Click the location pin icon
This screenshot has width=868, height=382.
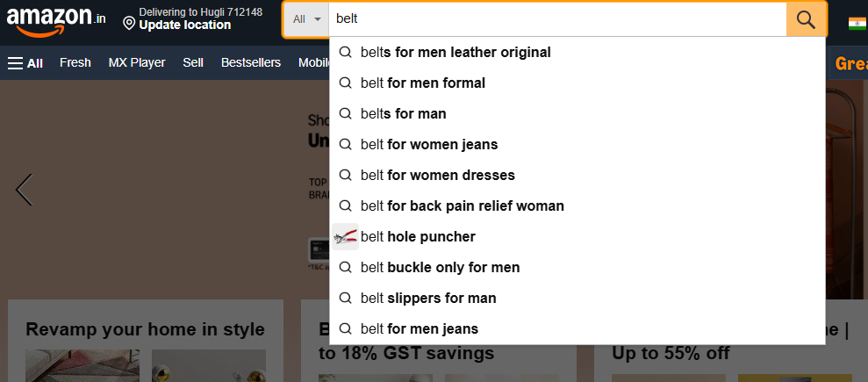129,21
